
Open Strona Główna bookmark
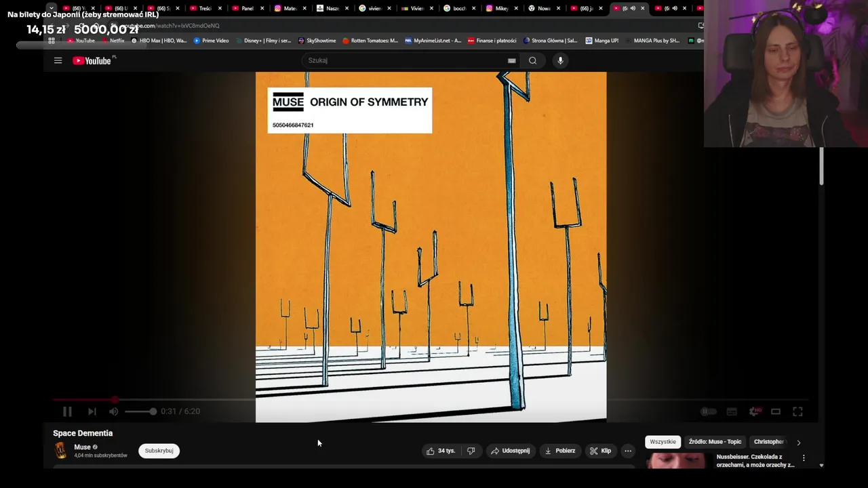click(x=550, y=41)
